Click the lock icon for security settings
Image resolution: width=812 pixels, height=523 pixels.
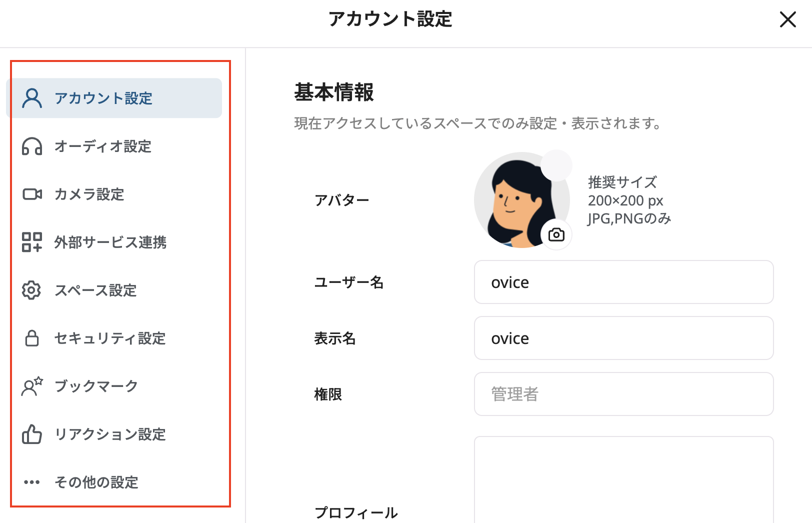click(x=31, y=338)
